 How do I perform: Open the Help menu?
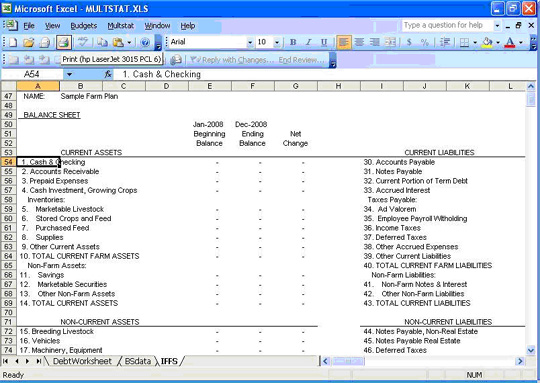(x=188, y=26)
